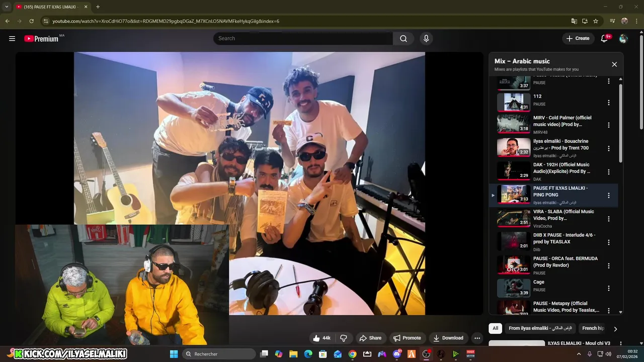Install app icon in the address bar
The image size is (644, 362).
click(x=585, y=21)
